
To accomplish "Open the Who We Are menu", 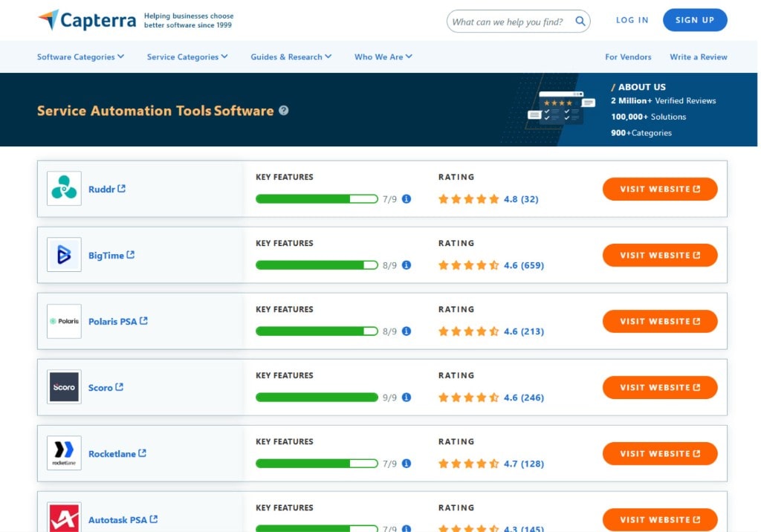I will pos(383,57).
